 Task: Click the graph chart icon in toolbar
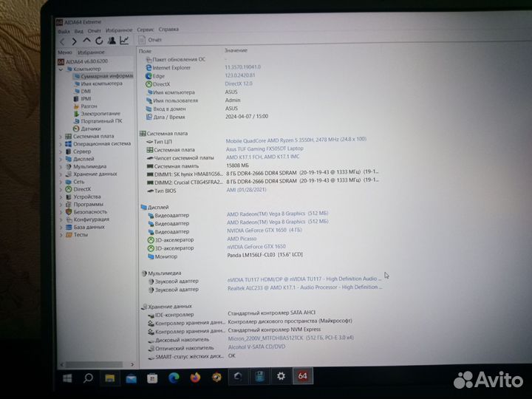coord(124,40)
